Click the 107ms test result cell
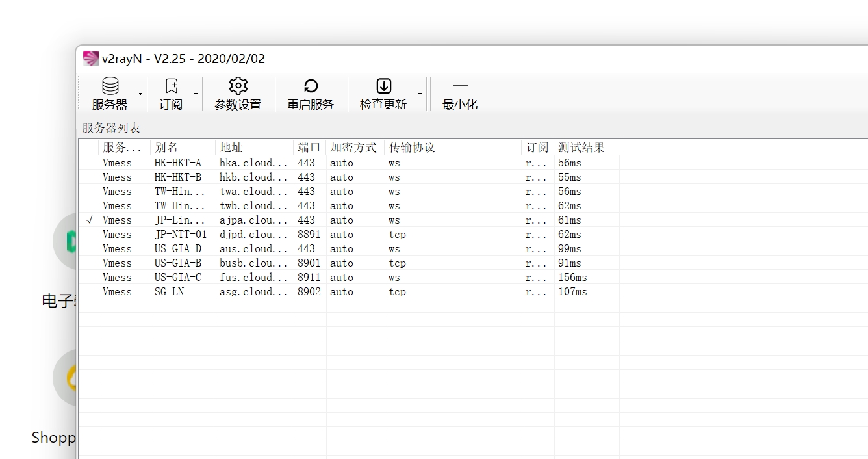This screenshot has height=459, width=868. tap(572, 291)
